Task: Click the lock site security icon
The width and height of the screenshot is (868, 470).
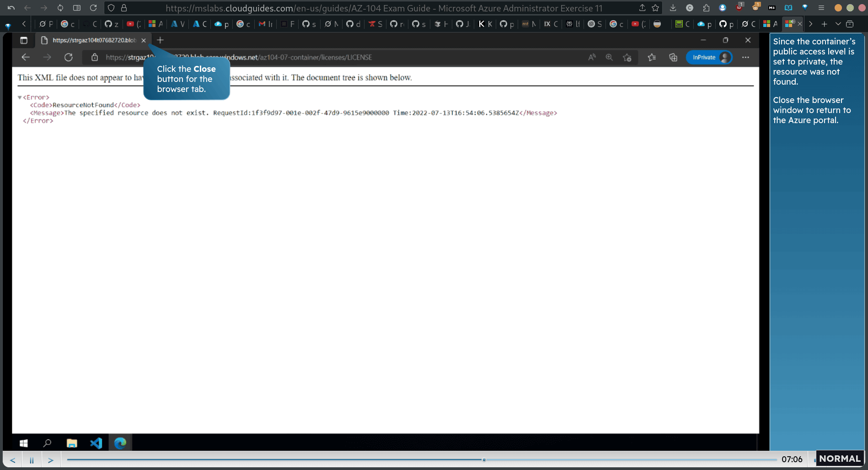Action: 124,8
